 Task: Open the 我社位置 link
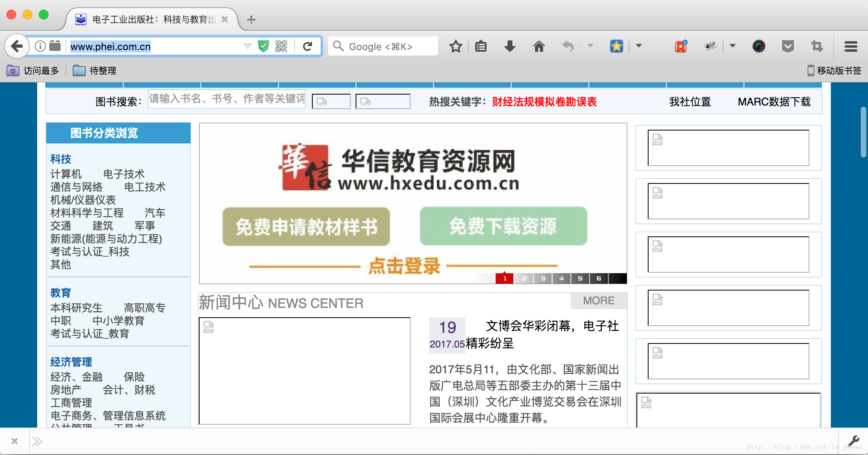pos(690,102)
